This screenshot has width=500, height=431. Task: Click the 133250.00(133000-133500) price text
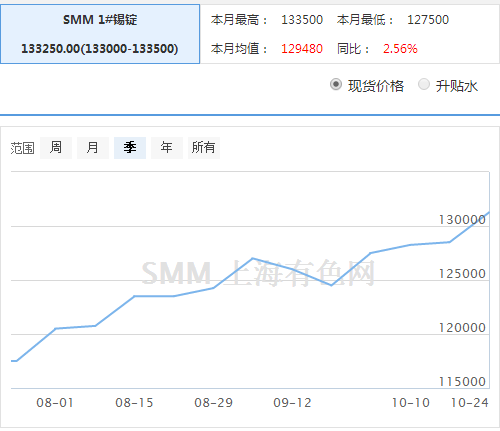[x=100, y=49]
